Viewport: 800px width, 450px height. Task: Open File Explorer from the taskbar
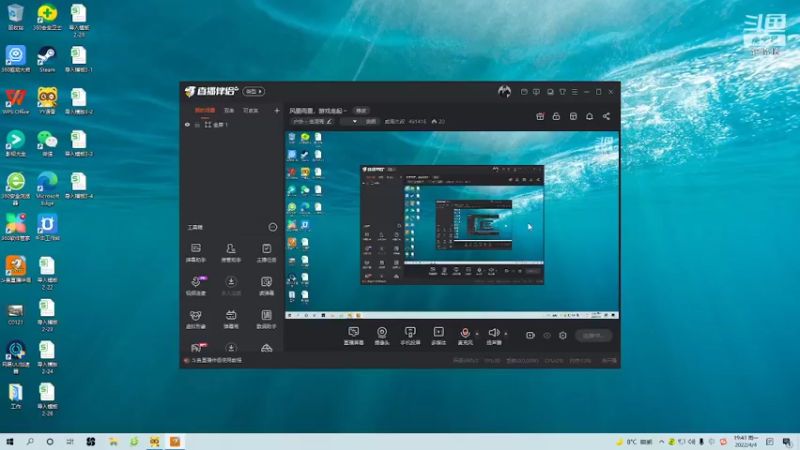click(113, 441)
